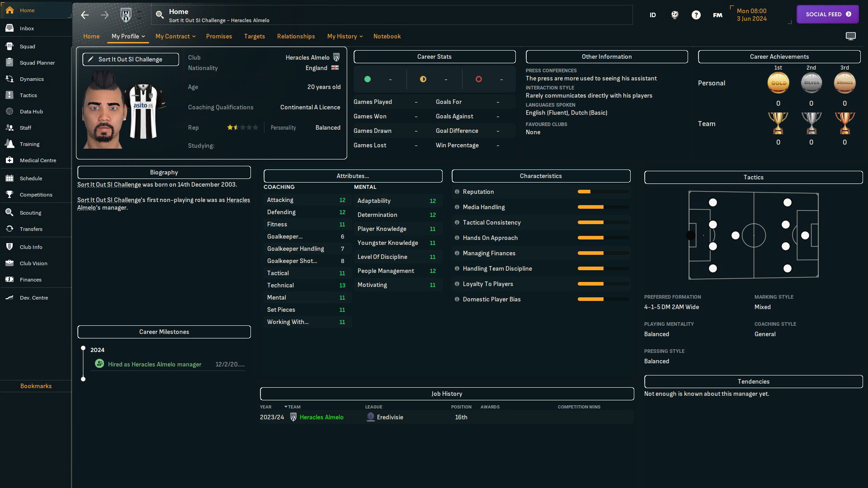868x488 pixels.
Task: Click the Tactics panel header
Action: click(753, 177)
